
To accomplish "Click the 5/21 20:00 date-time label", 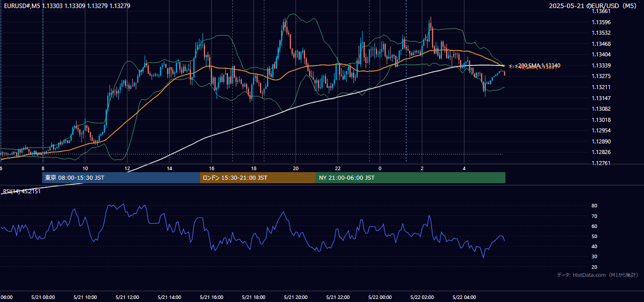I will (296, 297).
